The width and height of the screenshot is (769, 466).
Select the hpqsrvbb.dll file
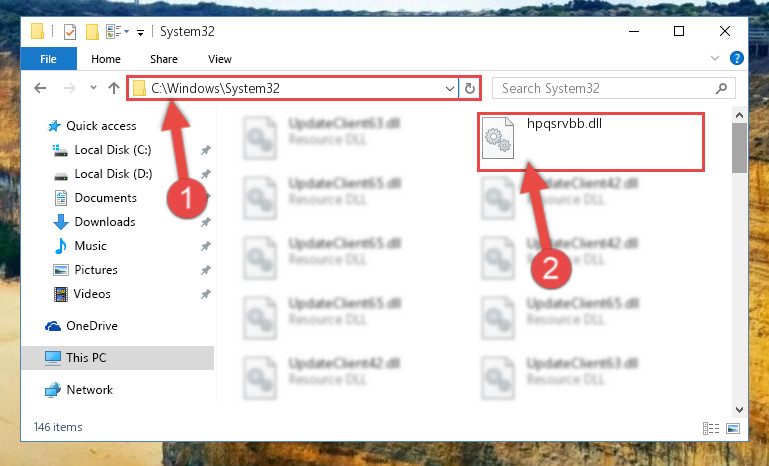(x=590, y=142)
